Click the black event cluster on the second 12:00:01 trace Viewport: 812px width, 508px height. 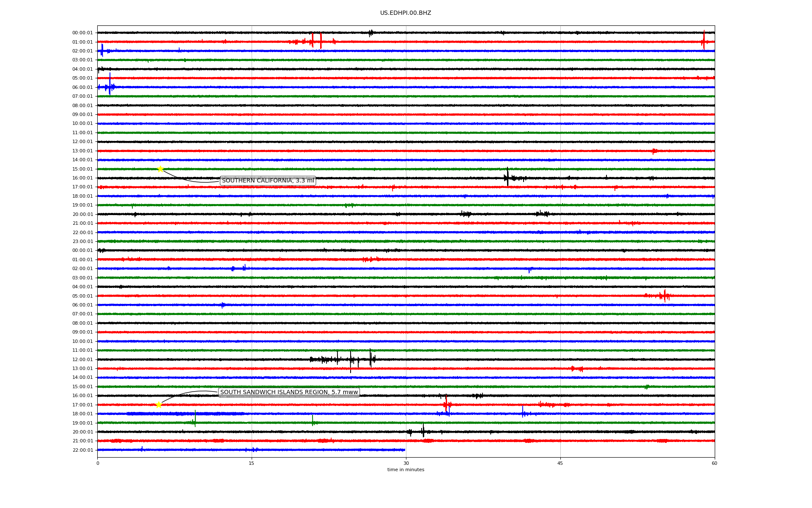(343, 360)
